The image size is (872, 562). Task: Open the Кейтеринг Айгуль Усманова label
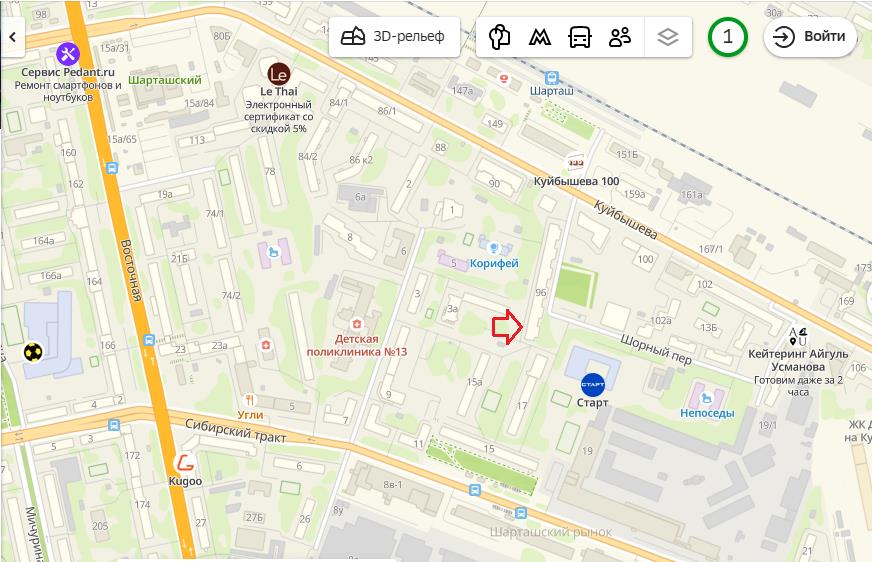[798, 360]
